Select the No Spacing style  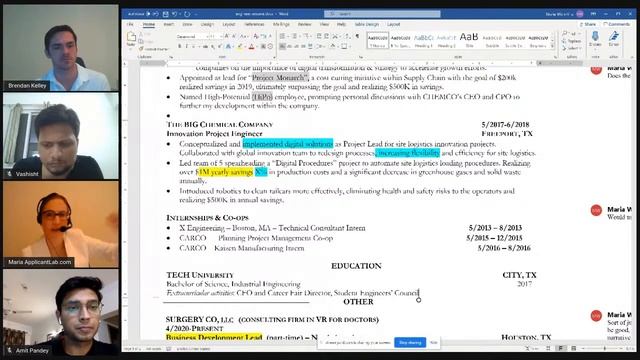[x=400, y=40]
